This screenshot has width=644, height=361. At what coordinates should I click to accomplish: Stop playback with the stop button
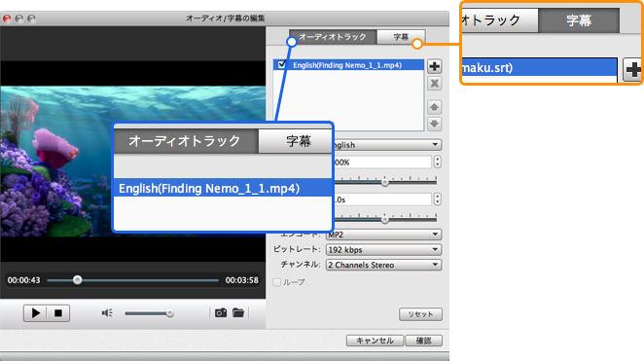tap(58, 313)
